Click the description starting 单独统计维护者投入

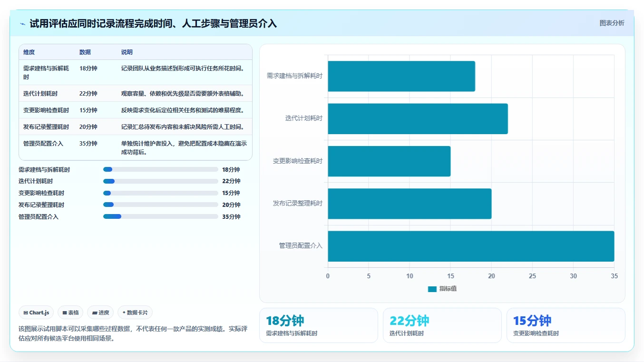tap(184, 148)
